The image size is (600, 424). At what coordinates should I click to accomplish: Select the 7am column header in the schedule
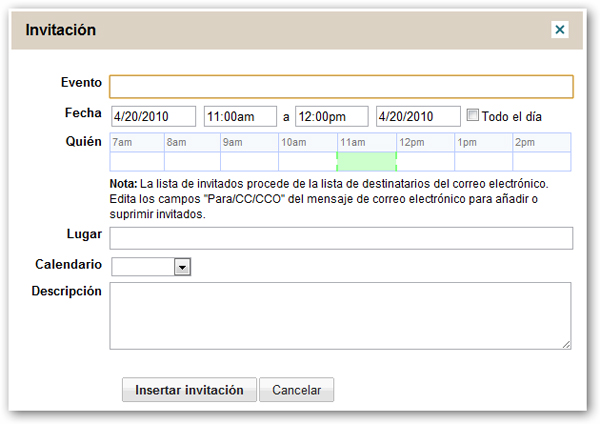click(137, 142)
